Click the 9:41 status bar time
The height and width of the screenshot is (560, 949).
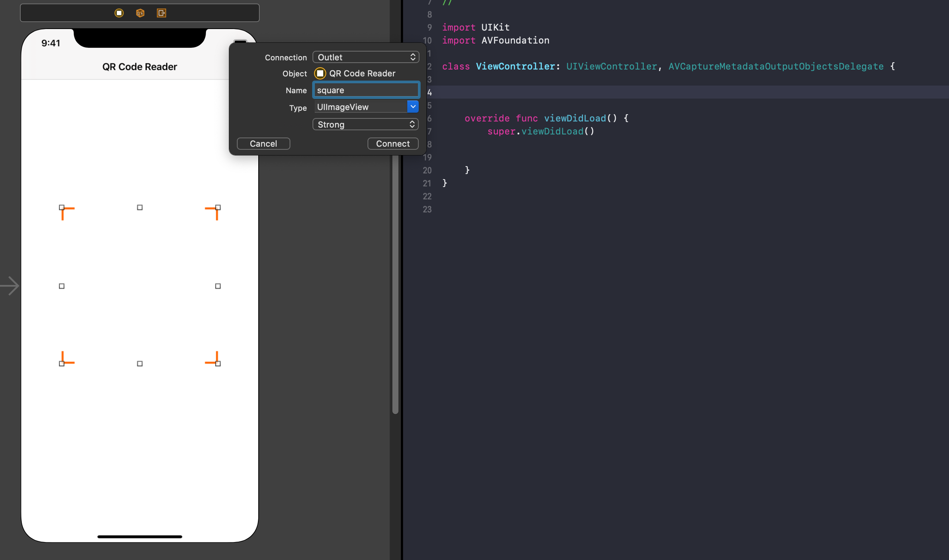click(x=51, y=43)
